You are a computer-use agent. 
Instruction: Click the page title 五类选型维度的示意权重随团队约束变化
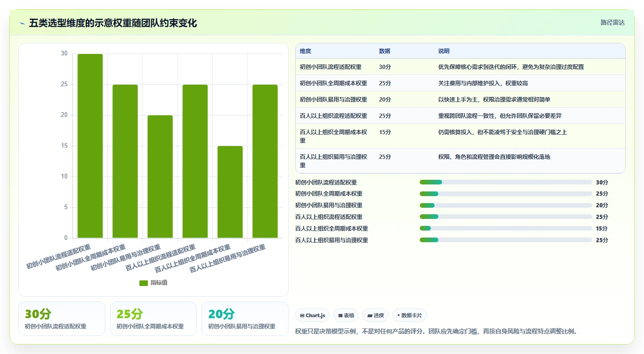[x=113, y=23]
